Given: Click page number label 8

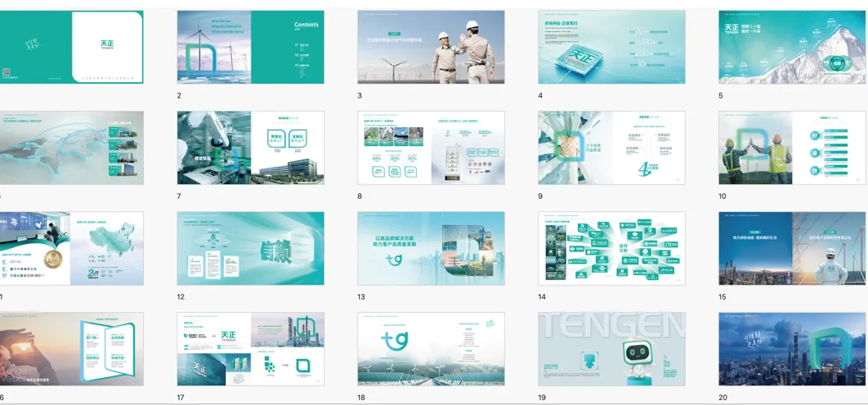Looking at the screenshot, I should 360,196.
